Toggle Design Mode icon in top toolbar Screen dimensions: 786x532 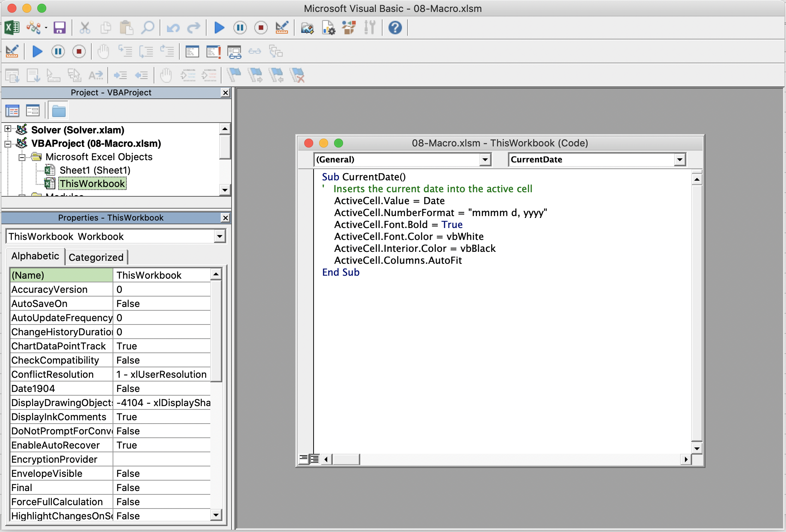282,28
